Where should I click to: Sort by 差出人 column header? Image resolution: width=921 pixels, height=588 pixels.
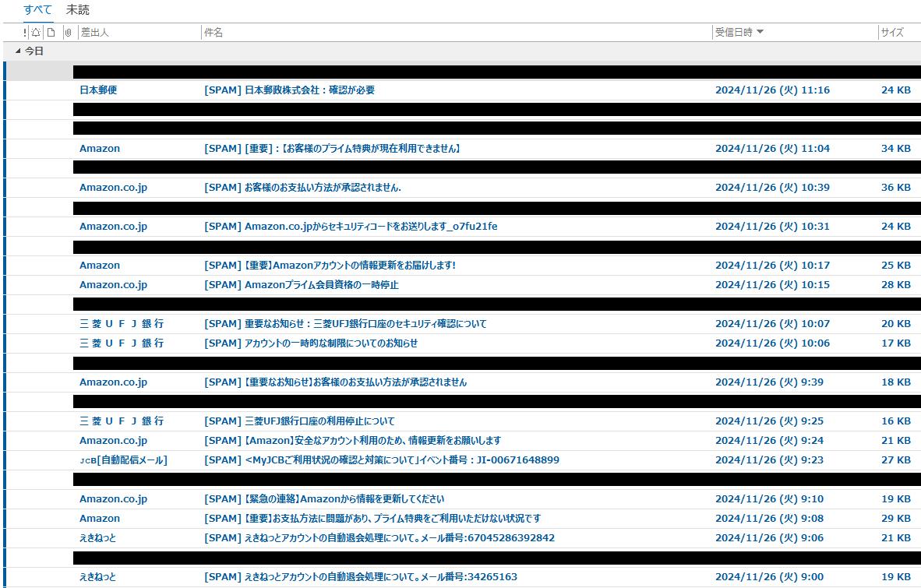pos(94,32)
